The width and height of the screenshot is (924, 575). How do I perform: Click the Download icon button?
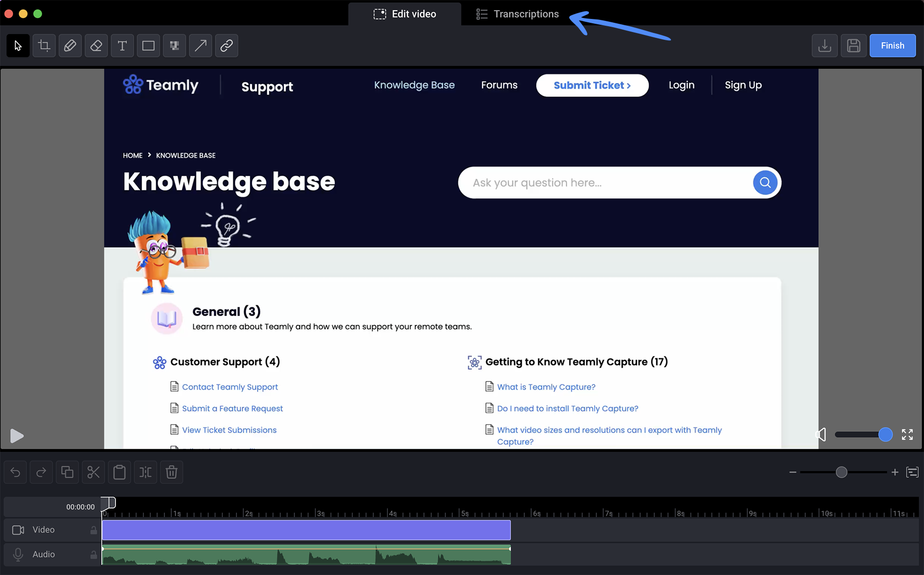[x=825, y=46]
